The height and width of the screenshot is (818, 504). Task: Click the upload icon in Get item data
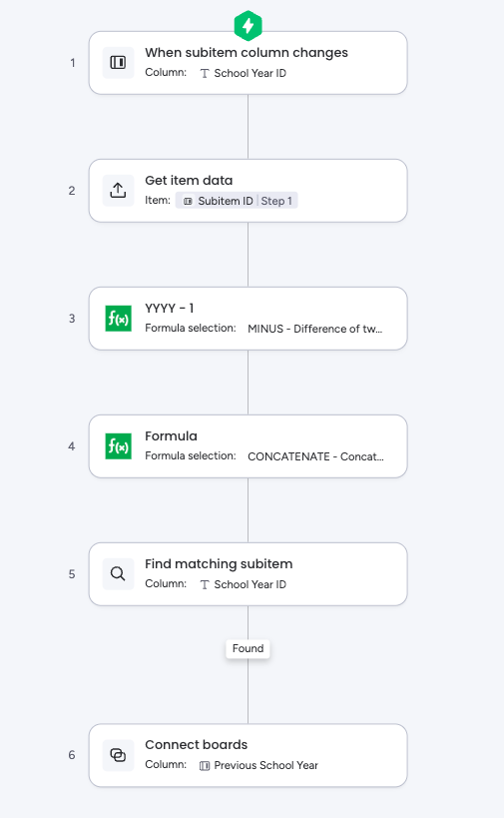tap(118, 191)
